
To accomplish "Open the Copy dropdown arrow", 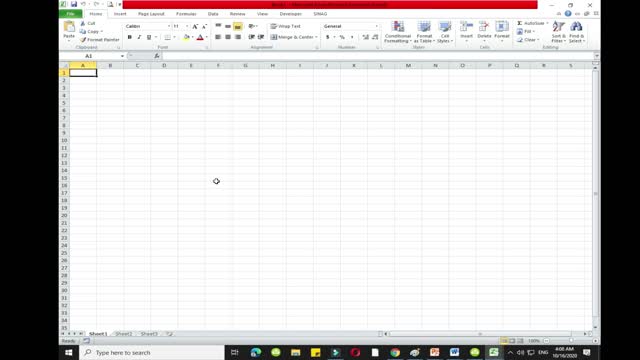I will (101, 31).
